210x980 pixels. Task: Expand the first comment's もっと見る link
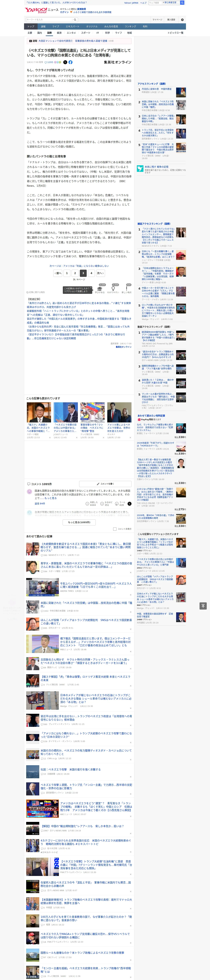(x=51, y=498)
